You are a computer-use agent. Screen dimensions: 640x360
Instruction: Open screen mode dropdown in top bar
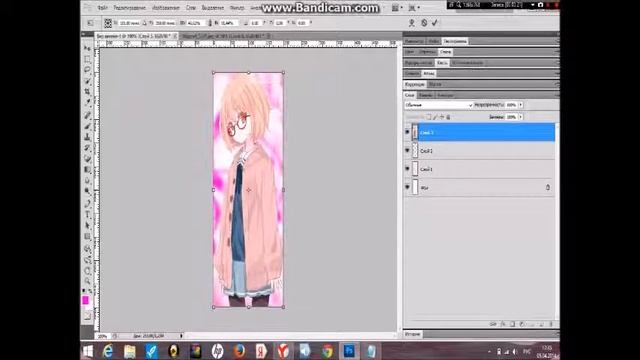[x=414, y=8]
